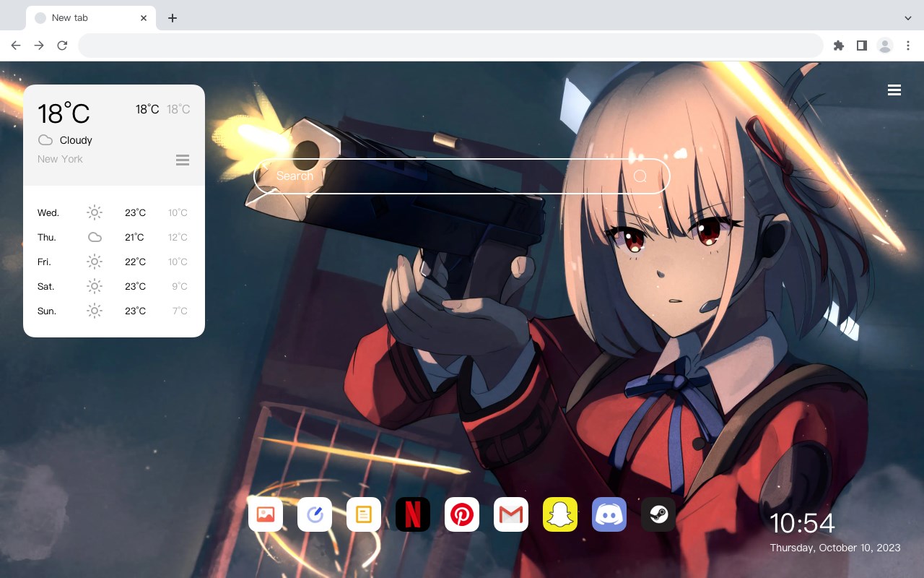Expand the tab search chevron
The height and width of the screenshot is (578, 924).
[908, 18]
